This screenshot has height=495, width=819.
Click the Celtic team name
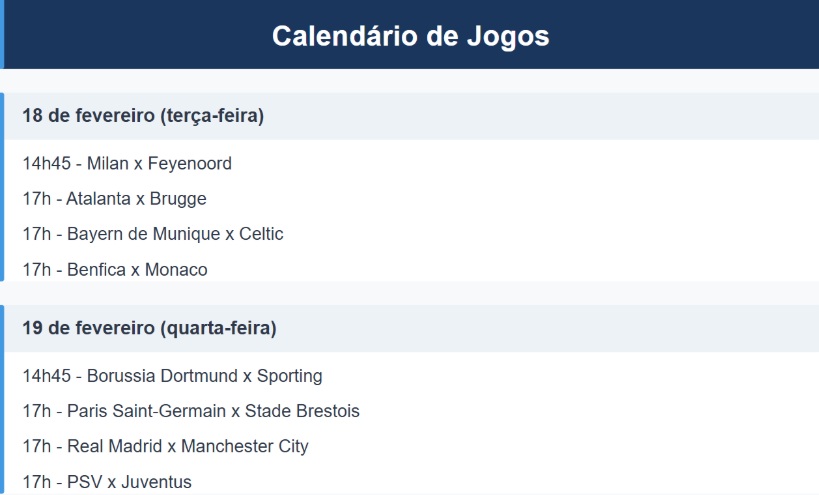[x=261, y=234]
